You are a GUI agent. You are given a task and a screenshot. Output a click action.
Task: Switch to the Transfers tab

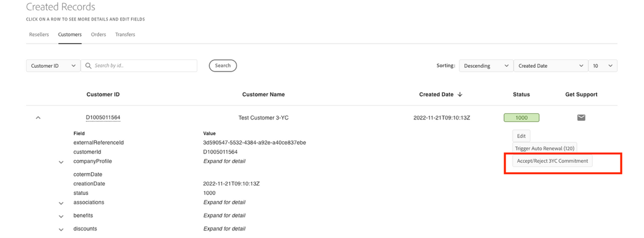(x=125, y=35)
